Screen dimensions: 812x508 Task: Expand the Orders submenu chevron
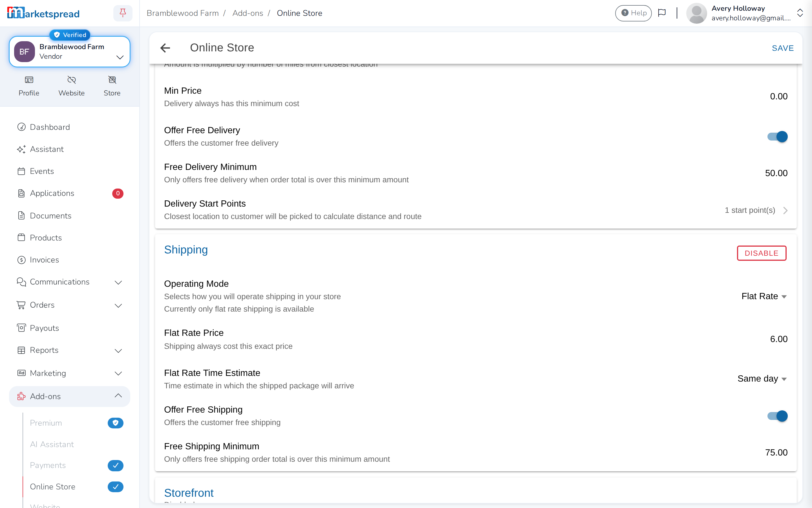(118, 305)
